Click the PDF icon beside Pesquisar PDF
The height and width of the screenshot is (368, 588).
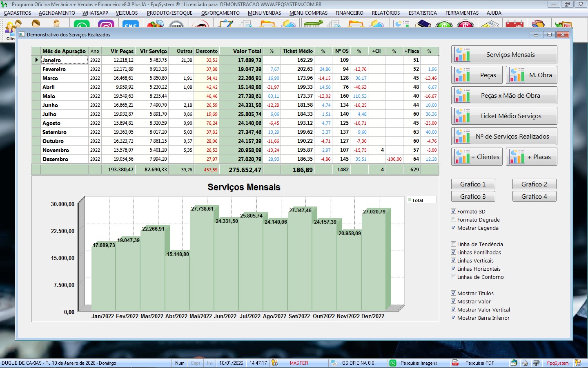[x=455, y=363]
